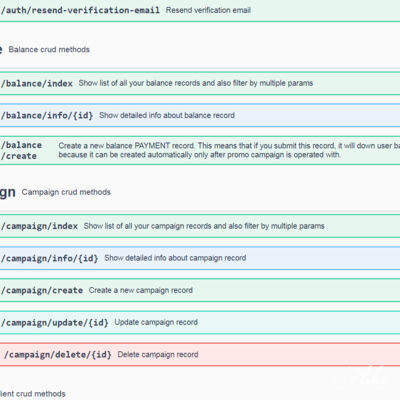
Task: Expand the /campaign/delete/{id} endpoint
Action: [x=200, y=355]
